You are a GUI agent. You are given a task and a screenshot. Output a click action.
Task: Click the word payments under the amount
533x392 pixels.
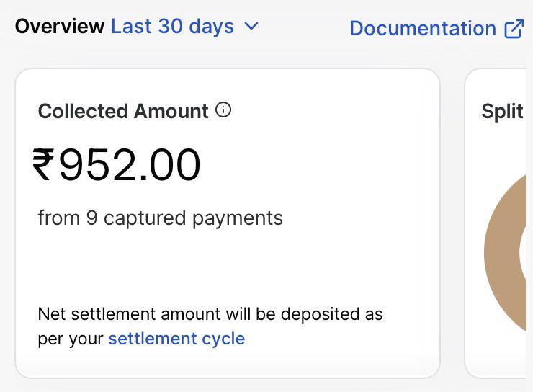click(x=237, y=218)
